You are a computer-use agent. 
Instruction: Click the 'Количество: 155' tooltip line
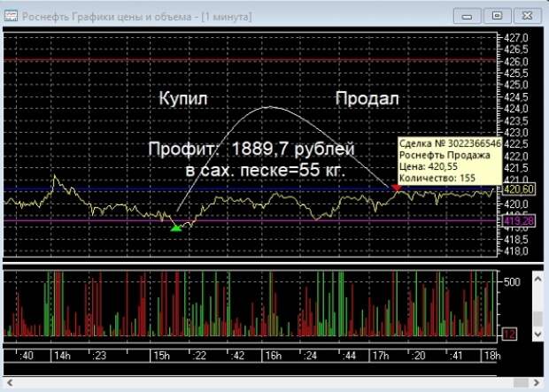pyautogui.click(x=437, y=178)
